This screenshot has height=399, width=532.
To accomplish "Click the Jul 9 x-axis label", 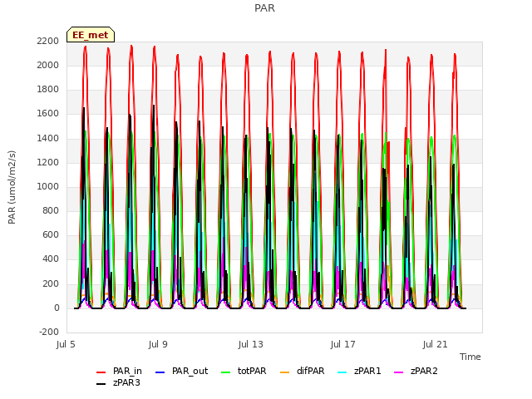I will tap(158, 345).
